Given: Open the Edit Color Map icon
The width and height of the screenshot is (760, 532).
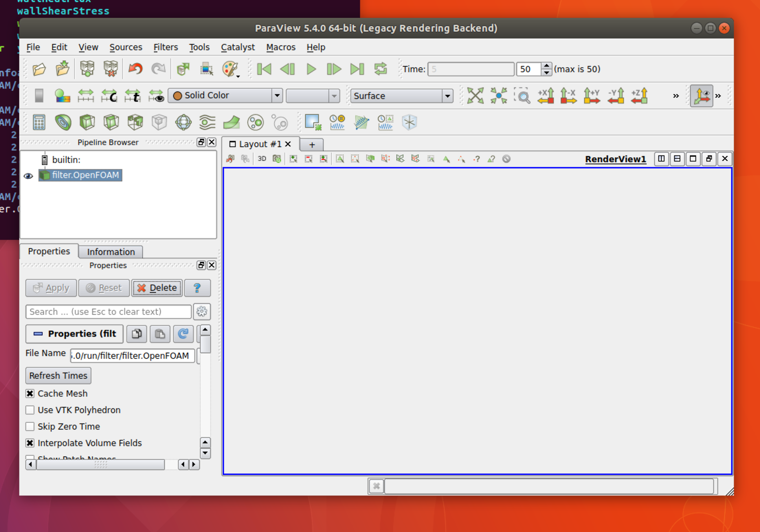Looking at the screenshot, I should coord(63,96).
